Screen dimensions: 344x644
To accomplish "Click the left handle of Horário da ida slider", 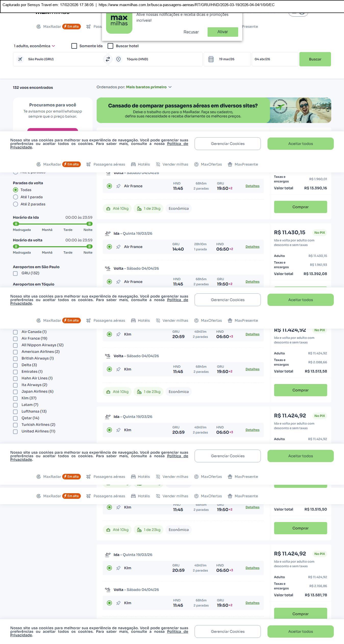I will click(x=16, y=224).
